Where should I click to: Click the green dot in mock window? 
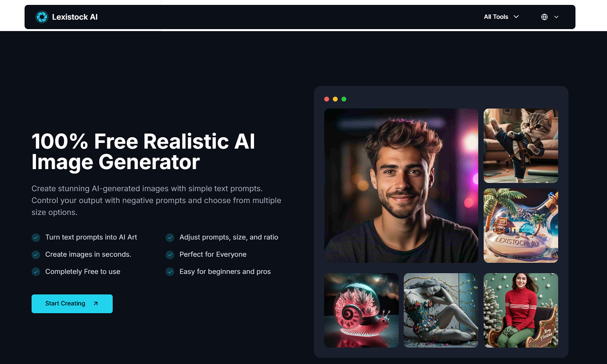click(x=344, y=99)
